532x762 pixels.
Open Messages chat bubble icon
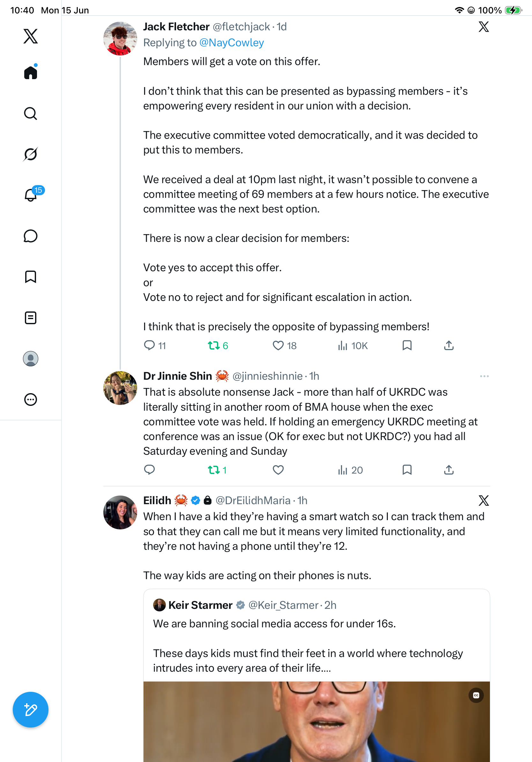31,236
